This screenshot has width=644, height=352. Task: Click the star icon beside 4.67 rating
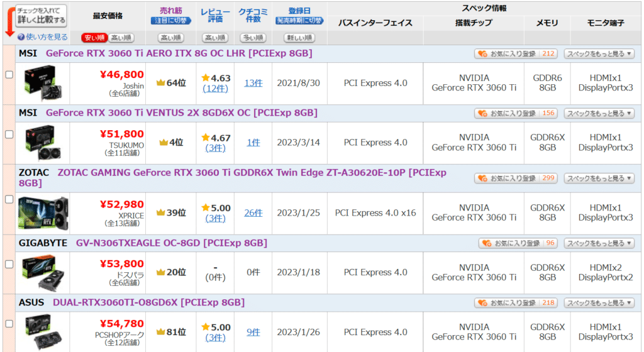coord(206,138)
